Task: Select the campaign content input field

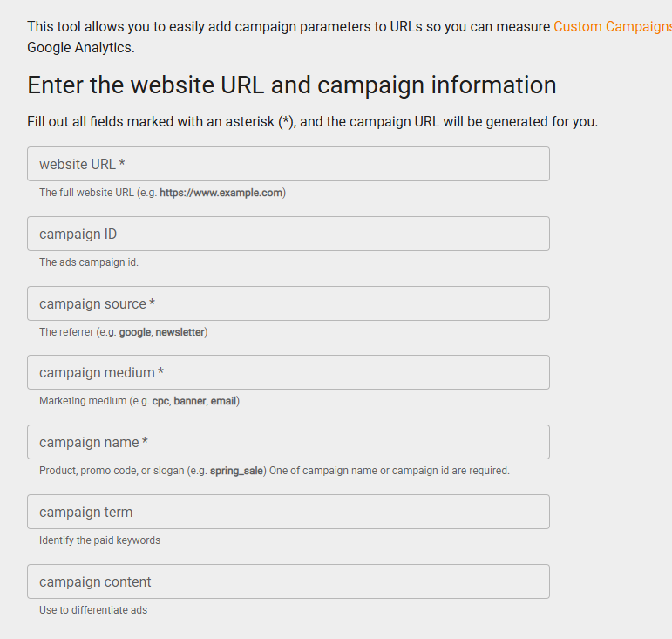Action: pos(288,581)
